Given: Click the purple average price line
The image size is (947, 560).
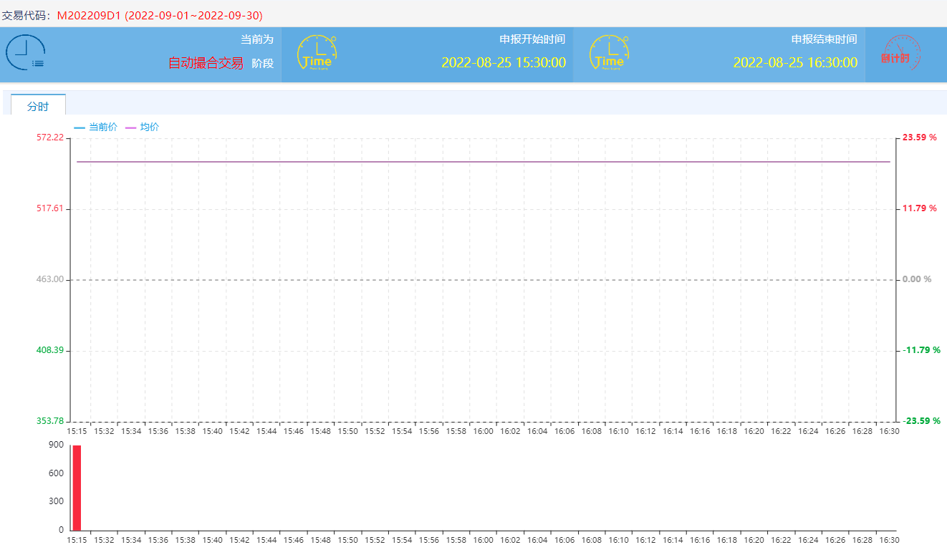Looking at the screenshot, I should point(484,162).
